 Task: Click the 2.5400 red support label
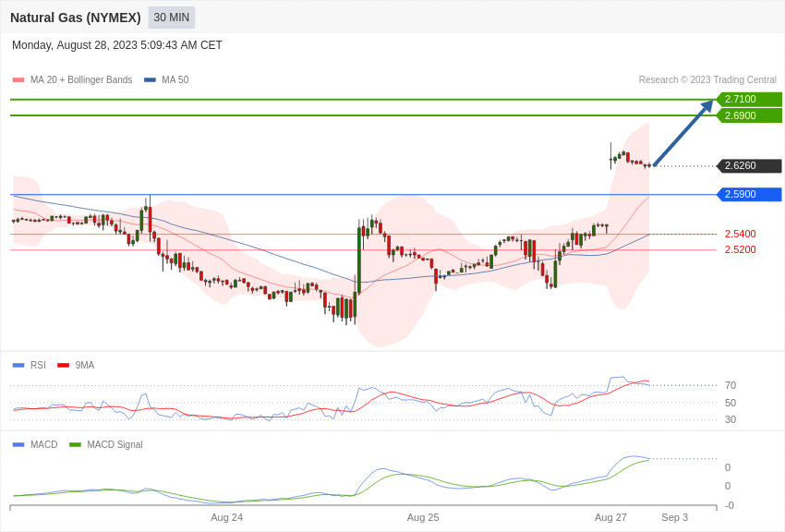coord(741,234)
